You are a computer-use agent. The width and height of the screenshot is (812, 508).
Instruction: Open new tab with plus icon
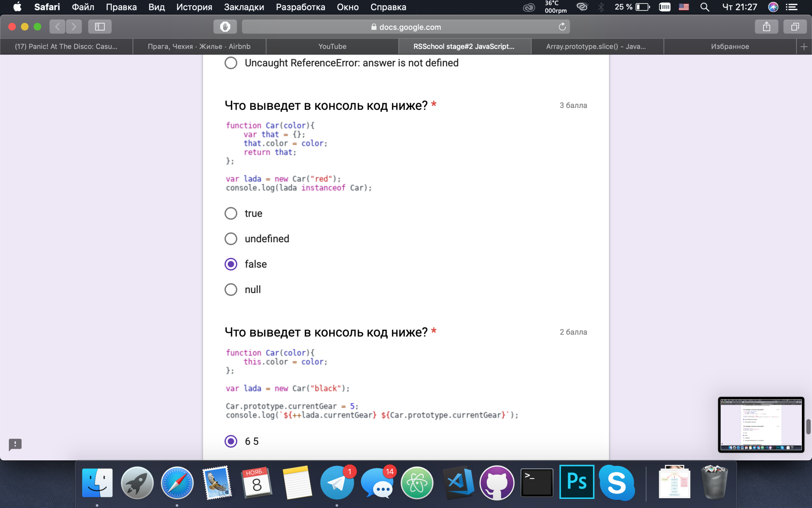pos(804,47)
